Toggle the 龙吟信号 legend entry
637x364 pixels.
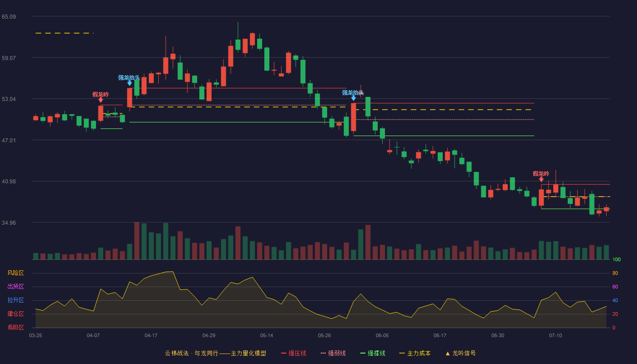click(460, 353)
